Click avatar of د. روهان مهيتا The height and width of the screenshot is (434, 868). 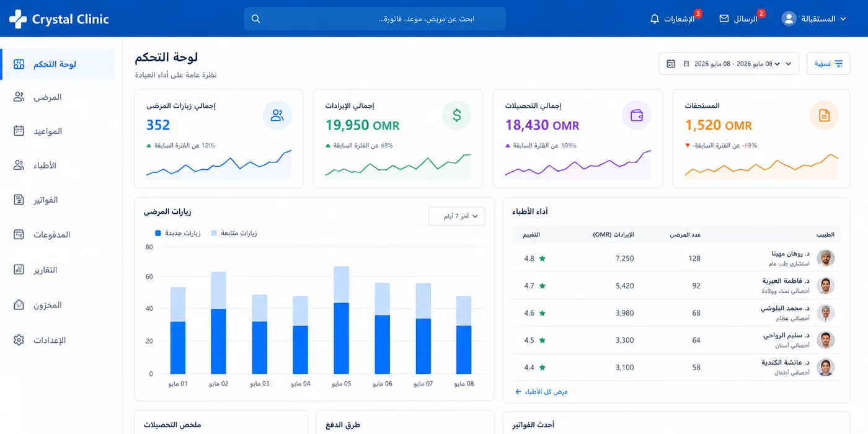pyautogui.click(x=825, y=259)
